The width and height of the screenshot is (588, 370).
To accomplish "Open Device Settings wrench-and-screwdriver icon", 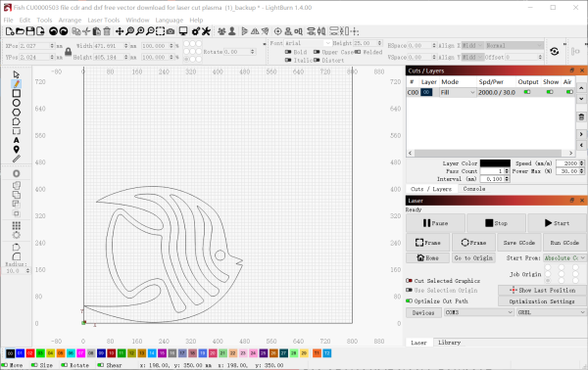I will point(206,31).
